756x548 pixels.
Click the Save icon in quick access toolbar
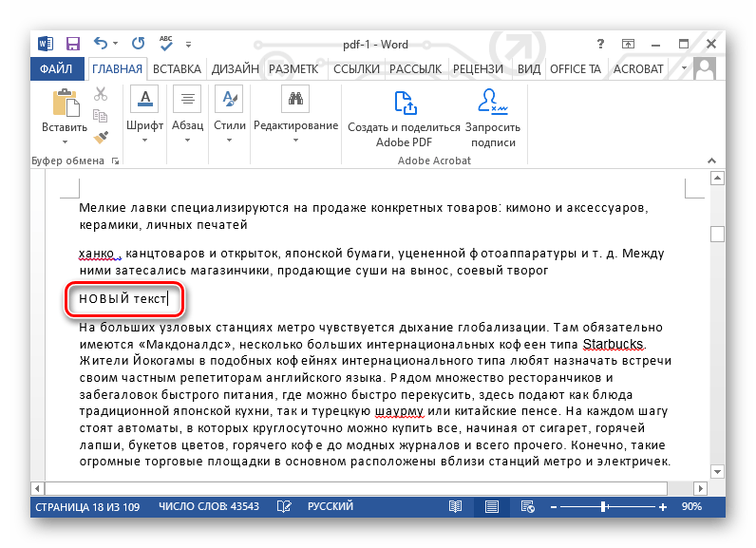click(x=72, y=44)
